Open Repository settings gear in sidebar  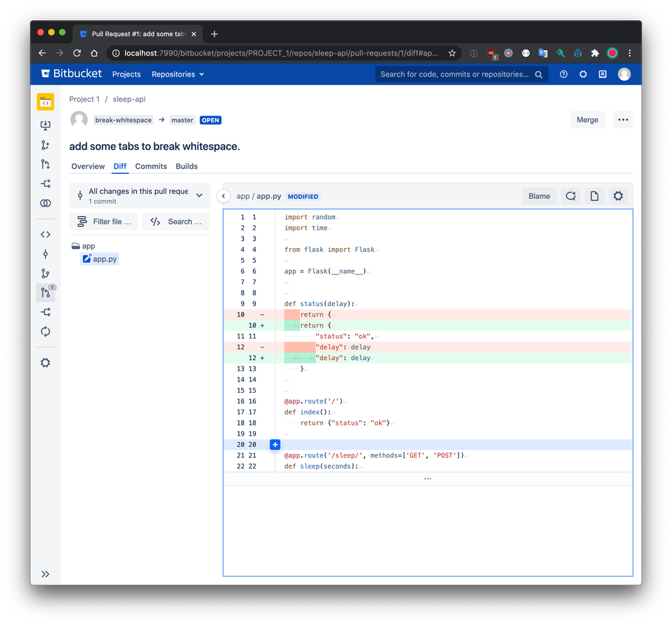(45, 363)
